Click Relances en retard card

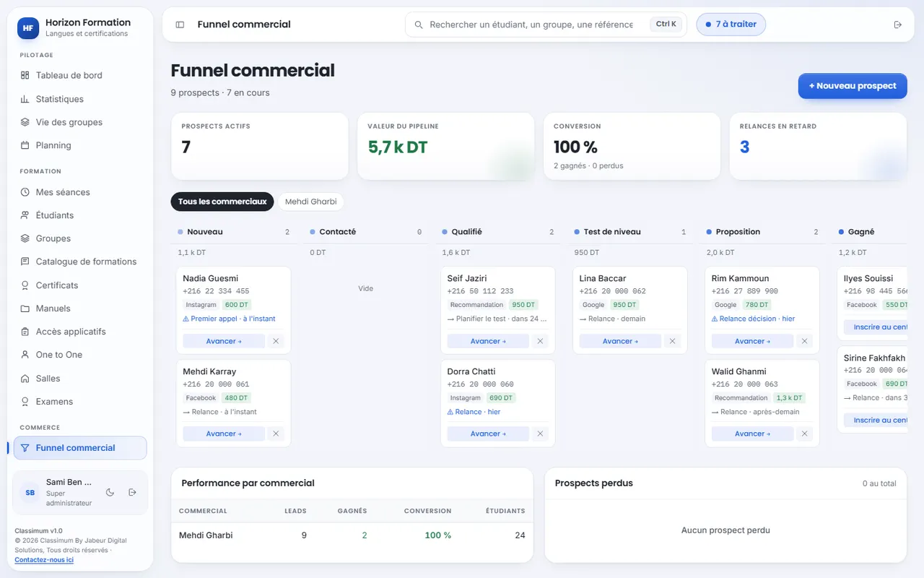(818, 146)
